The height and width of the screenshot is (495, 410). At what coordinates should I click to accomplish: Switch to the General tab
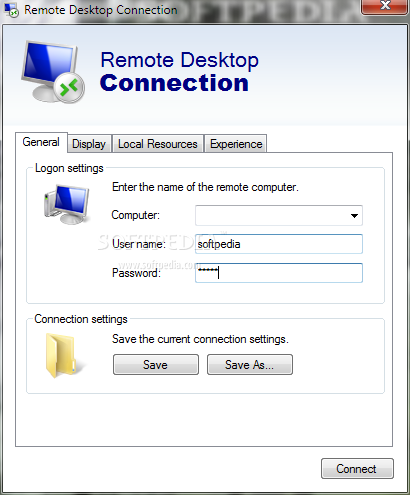41,142
